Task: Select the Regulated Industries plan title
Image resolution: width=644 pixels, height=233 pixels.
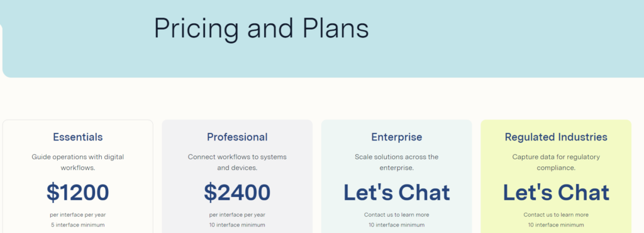Action: [x=556, y=137]
